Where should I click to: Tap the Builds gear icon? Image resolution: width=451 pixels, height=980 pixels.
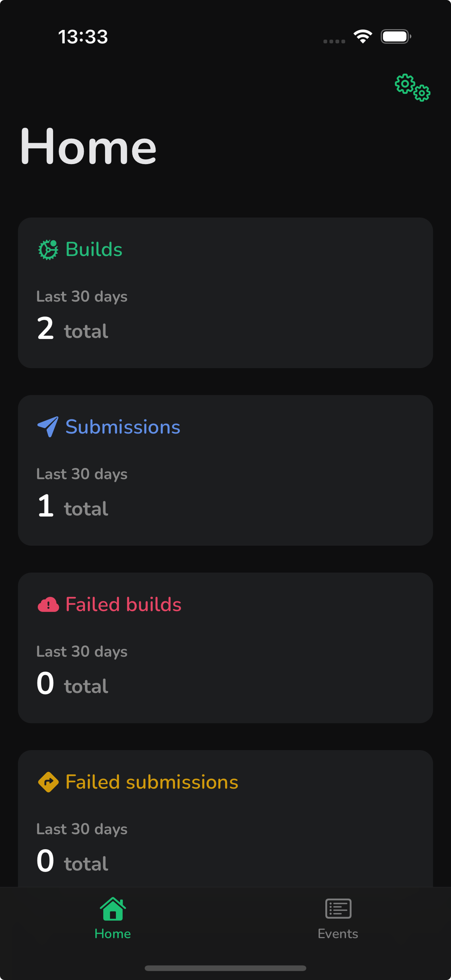tap(48, 250)
